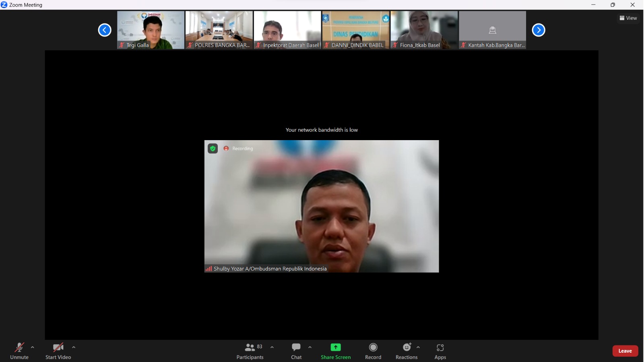
Task: Start recording with the Record button
Action: [373, 351]
